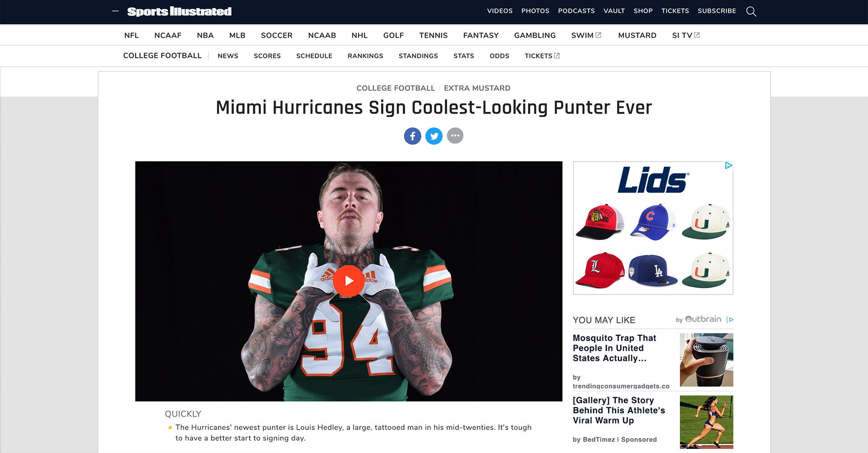868x453 pixels.
Task: Open the GAMBLING section
Action: click(x=535, y=35)
